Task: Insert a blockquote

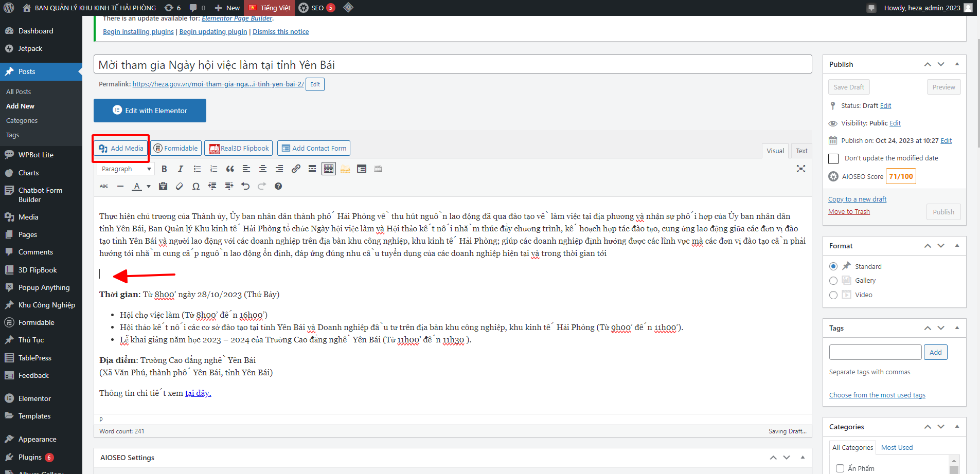Action: (230, 169)
